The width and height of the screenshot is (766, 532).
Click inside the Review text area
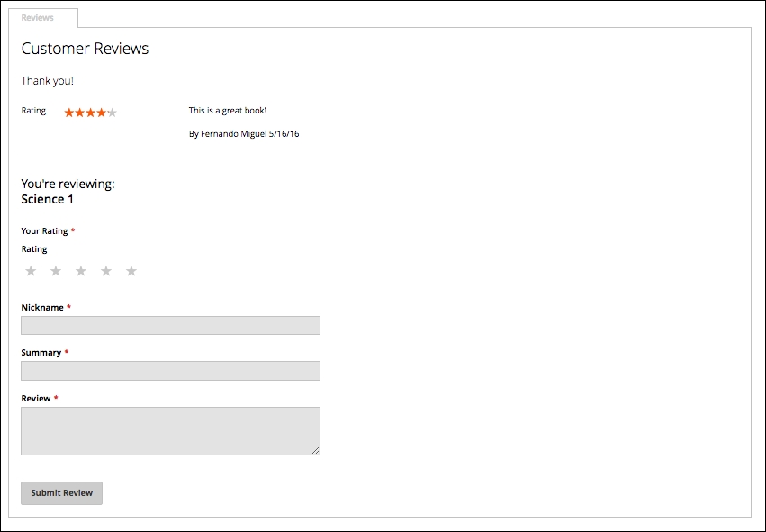tap(170, 431)
